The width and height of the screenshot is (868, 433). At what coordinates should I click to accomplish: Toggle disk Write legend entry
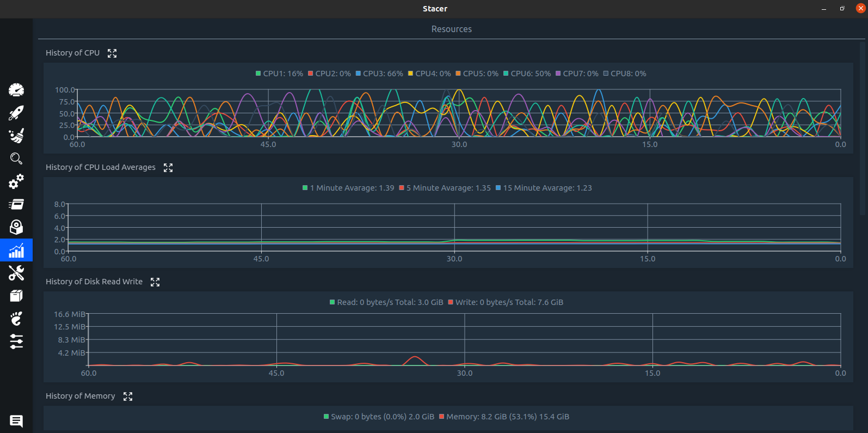[506, 302]
